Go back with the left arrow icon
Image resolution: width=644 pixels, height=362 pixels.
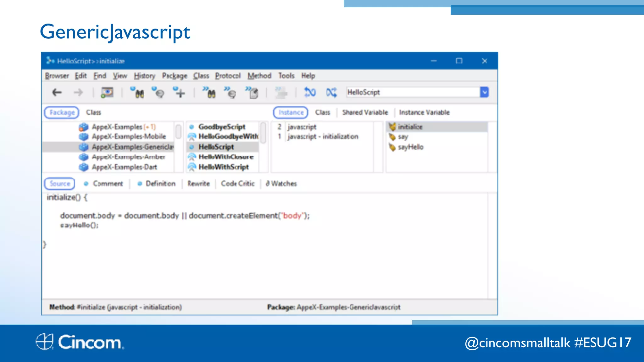(x=57, y=92)
